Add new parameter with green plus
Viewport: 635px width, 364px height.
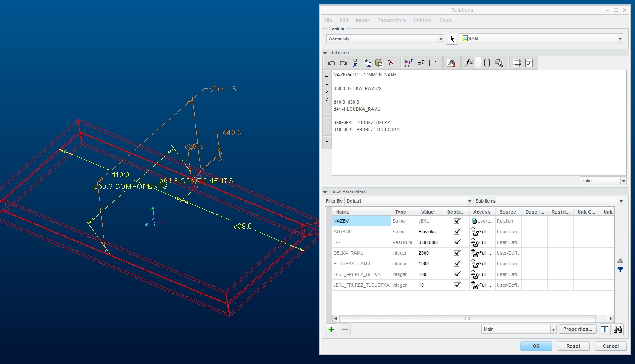pyautogui.click(x=331, y=329)
